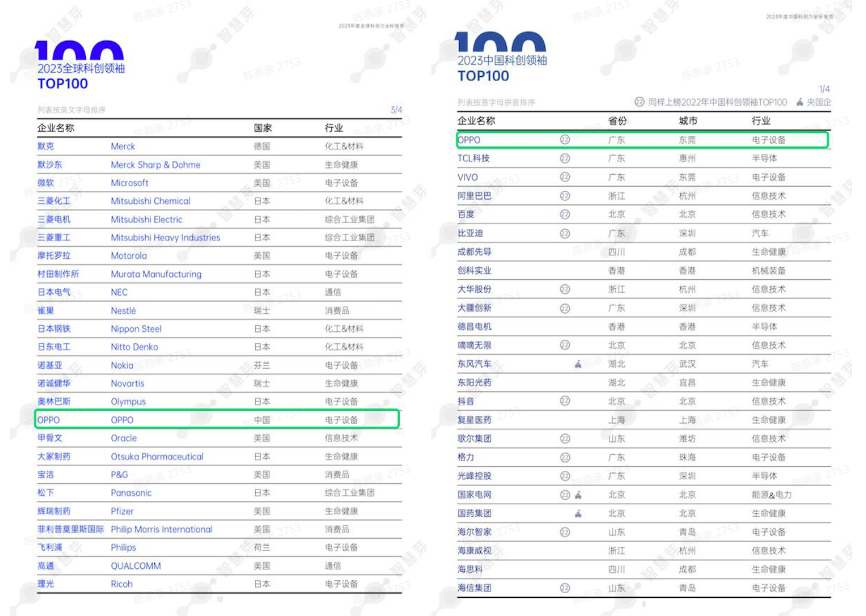Screen dimensions: 866x616
Task: Click the 22 badge in the 海信集团 row
Action: pos(565,588)
